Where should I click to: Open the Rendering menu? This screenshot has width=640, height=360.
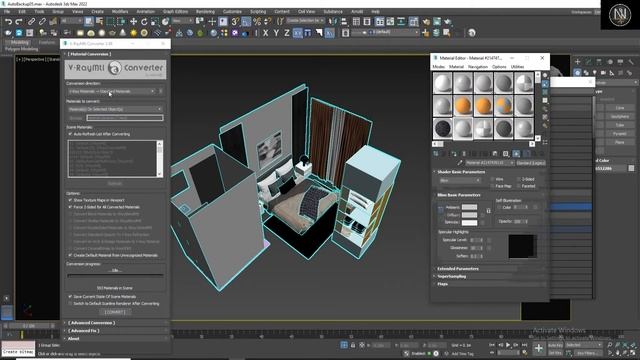coord(205,11)
